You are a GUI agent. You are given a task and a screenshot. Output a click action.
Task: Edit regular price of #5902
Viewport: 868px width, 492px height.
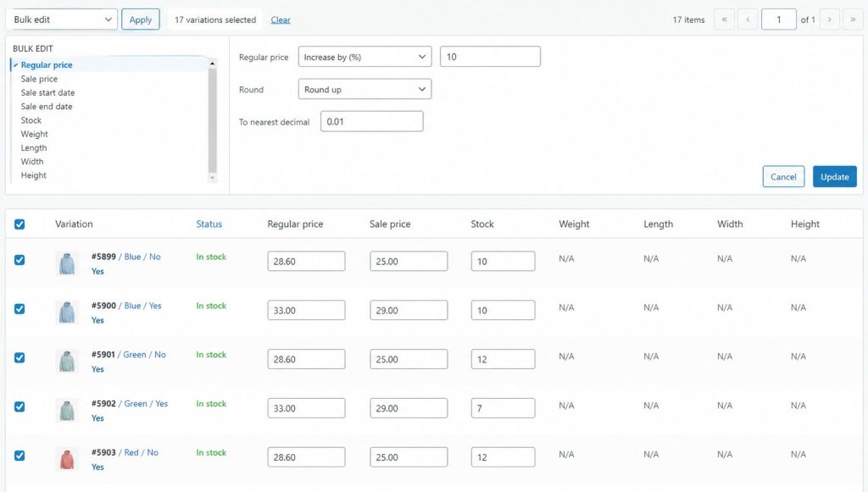point(306,408)
